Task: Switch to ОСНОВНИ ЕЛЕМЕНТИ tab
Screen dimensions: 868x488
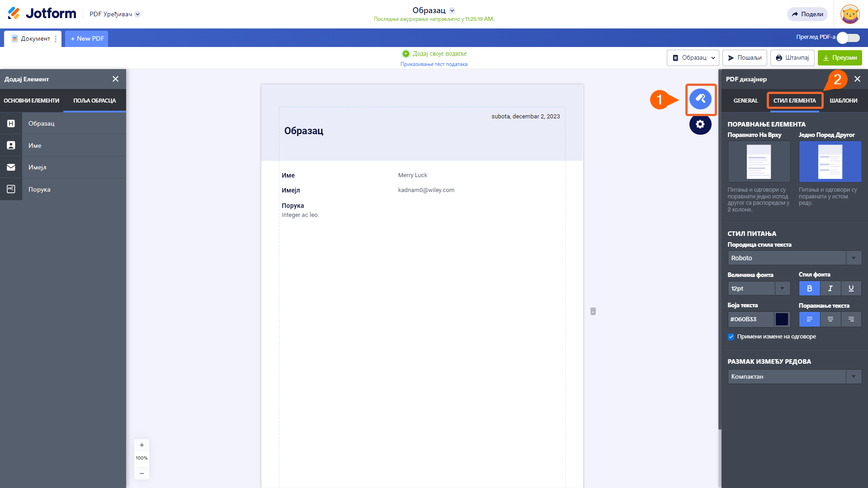Action: pos(32,100)
